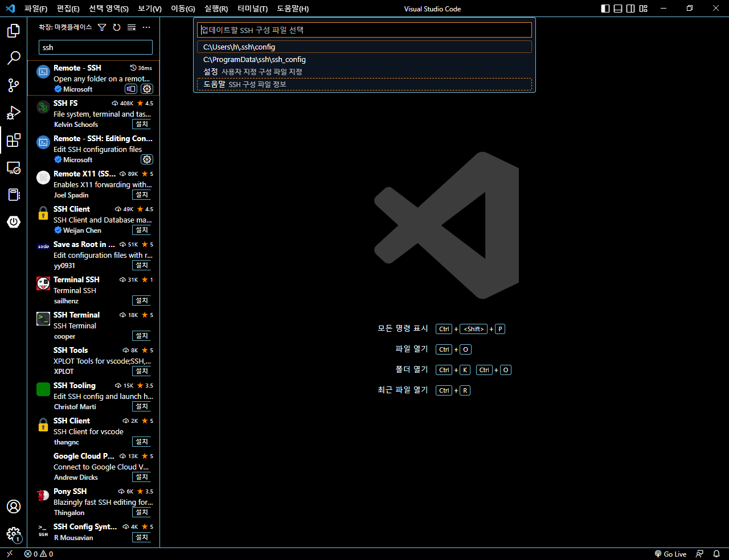Screen dimensions: 729x560
Task: Show errors and warnings in status bar
Action: pos(39,554)
